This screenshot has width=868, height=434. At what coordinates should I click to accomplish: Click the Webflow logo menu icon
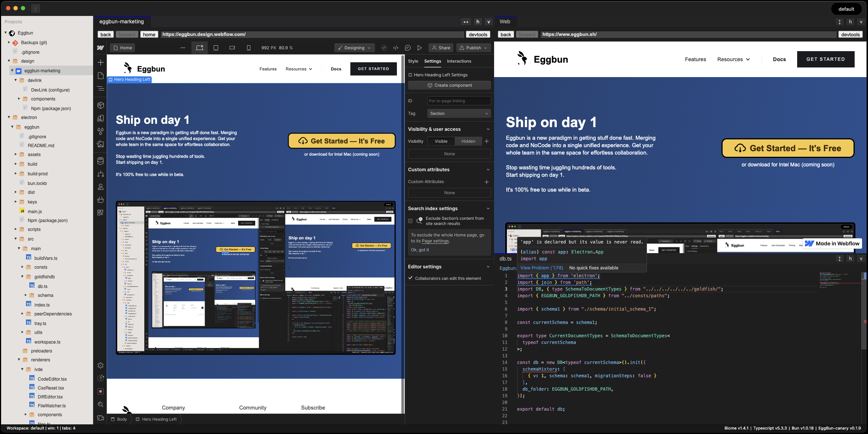point(101,48)
